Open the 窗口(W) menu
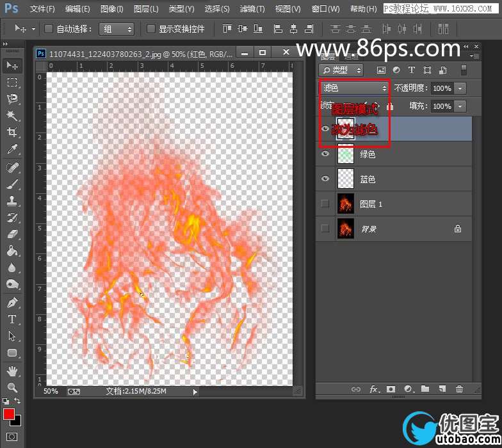The image size is (502, 448). pyautogui.click(x=325, y=9)
